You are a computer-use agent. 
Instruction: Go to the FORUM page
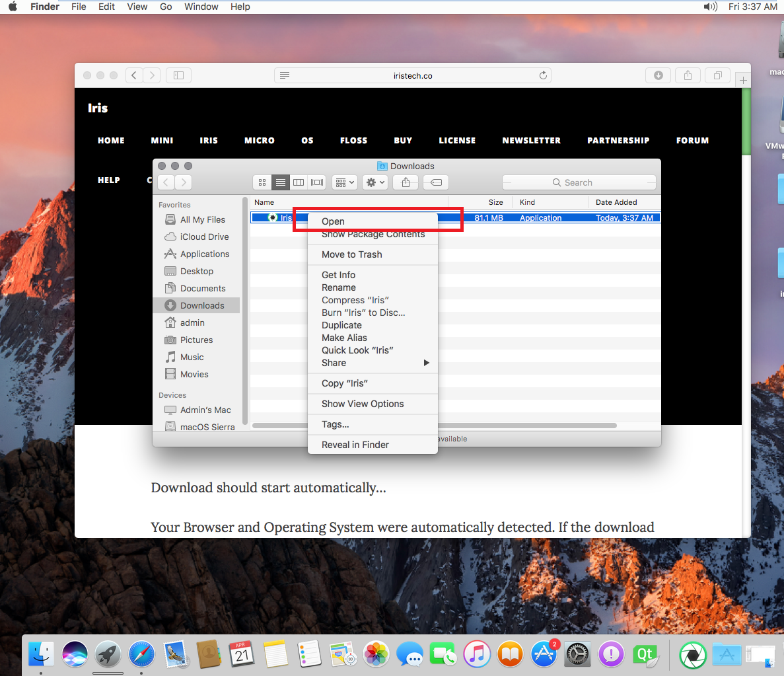click(x=692, y=141)
